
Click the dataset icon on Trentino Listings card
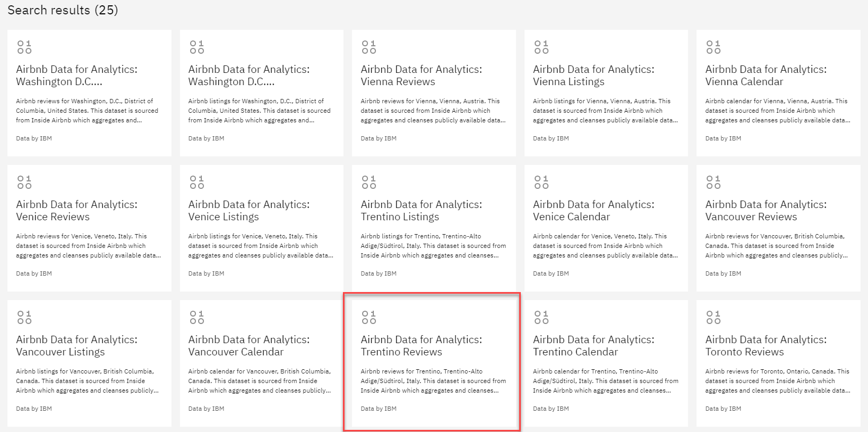[369, 182]
